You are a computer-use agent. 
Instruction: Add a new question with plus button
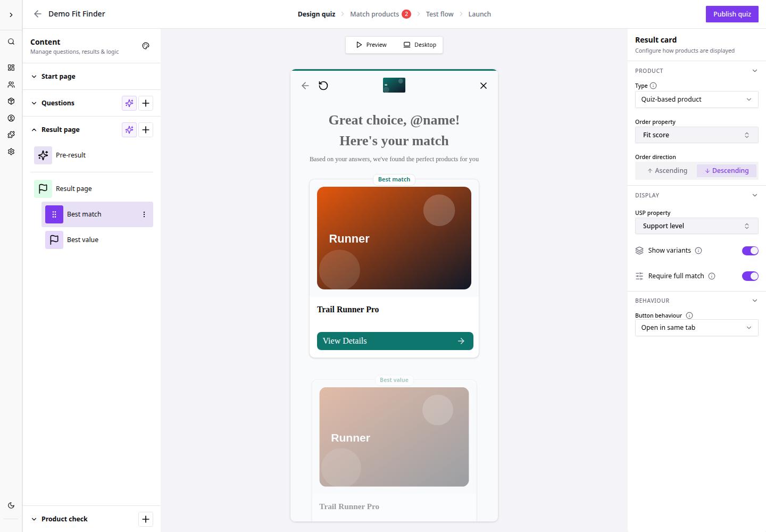(x=146, y=103)
